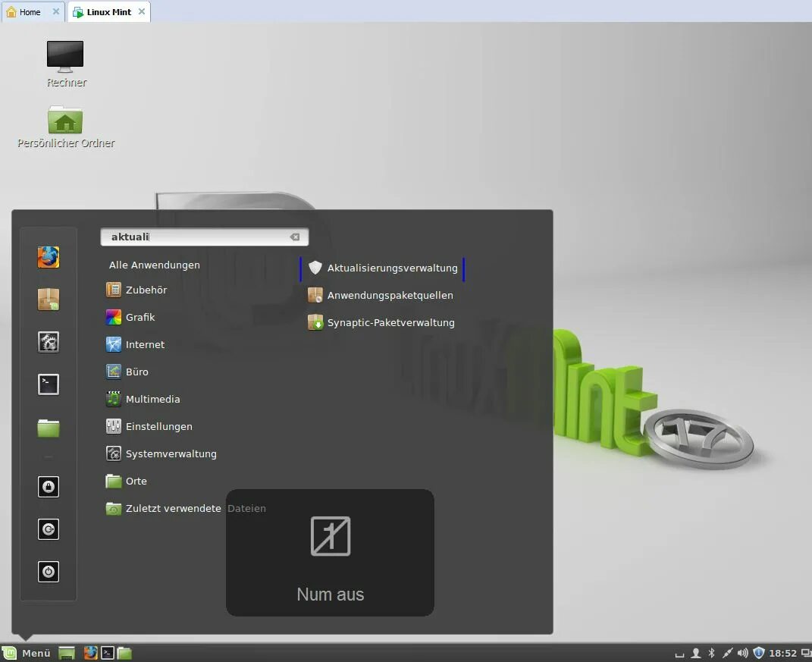Image resolution: width=812 pixels, height=662 pixels.
Task: Open update manager shield icon in tray
Action: tap(759, 653)
